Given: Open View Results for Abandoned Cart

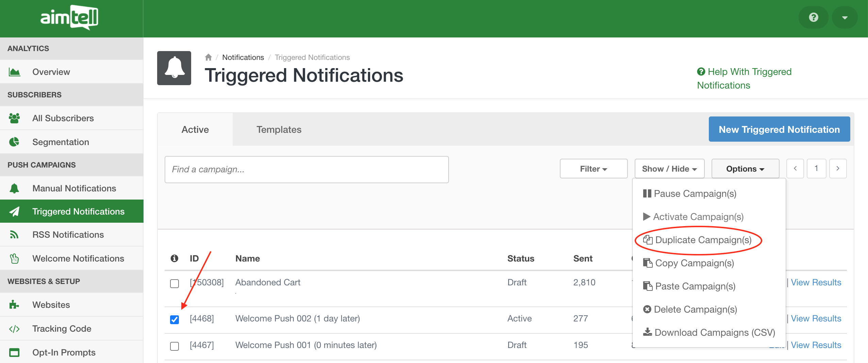Looking at the screenshot, I should (x=816, y=282).
